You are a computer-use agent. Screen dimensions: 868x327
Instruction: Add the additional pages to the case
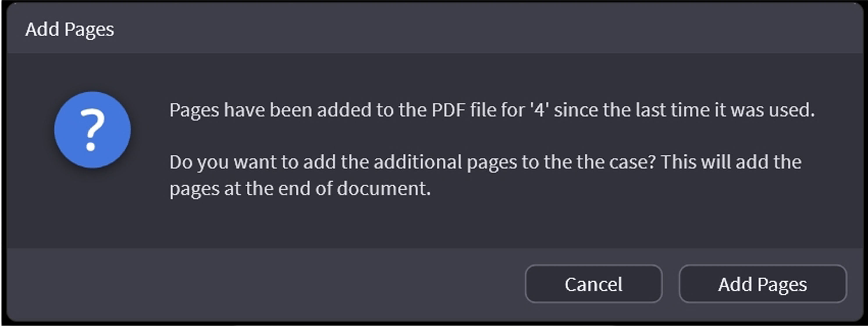[762, 284]
